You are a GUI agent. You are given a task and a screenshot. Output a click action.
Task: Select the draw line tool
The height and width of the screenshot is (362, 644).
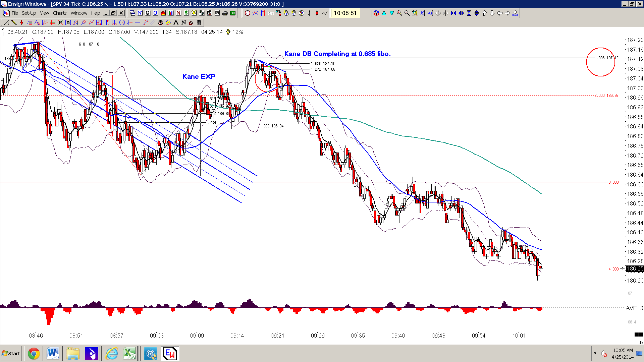(x=6, y=22)
